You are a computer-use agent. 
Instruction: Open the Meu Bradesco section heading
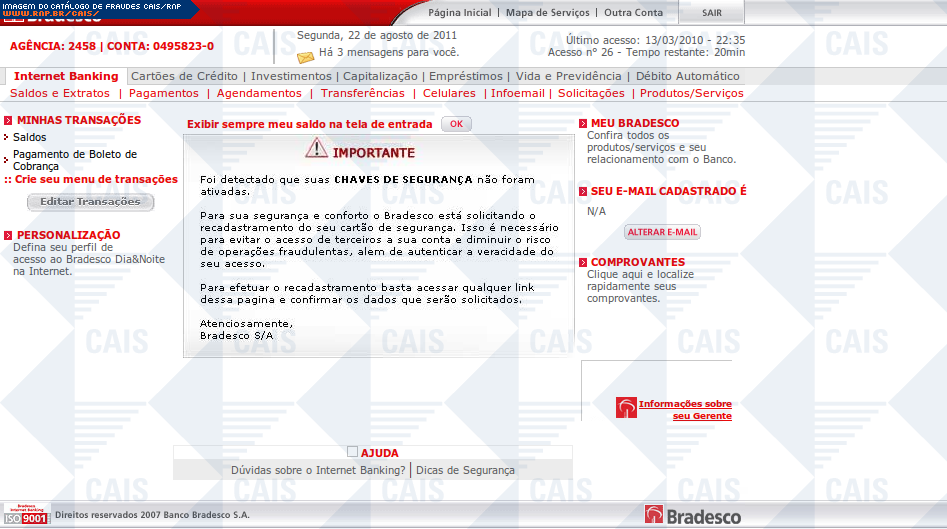point(634,124)
